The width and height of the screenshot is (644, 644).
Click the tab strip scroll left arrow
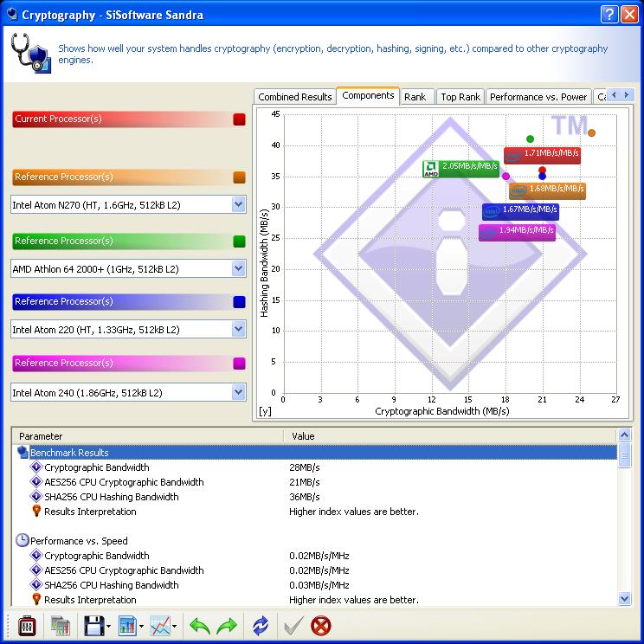coord(614,95)
